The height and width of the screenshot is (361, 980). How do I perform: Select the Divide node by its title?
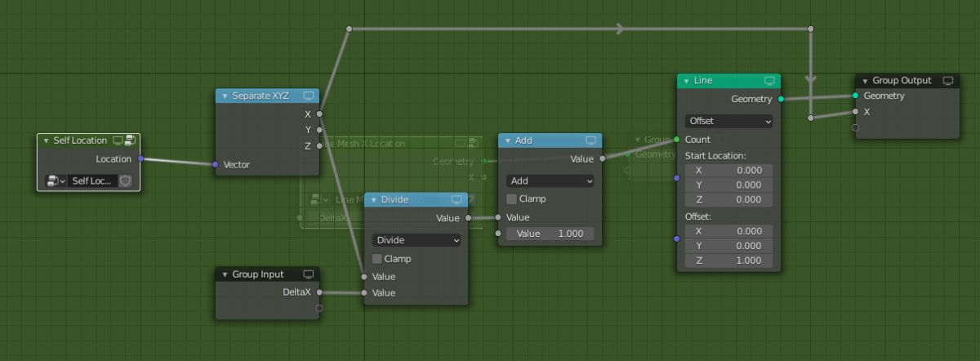[395, 199]
